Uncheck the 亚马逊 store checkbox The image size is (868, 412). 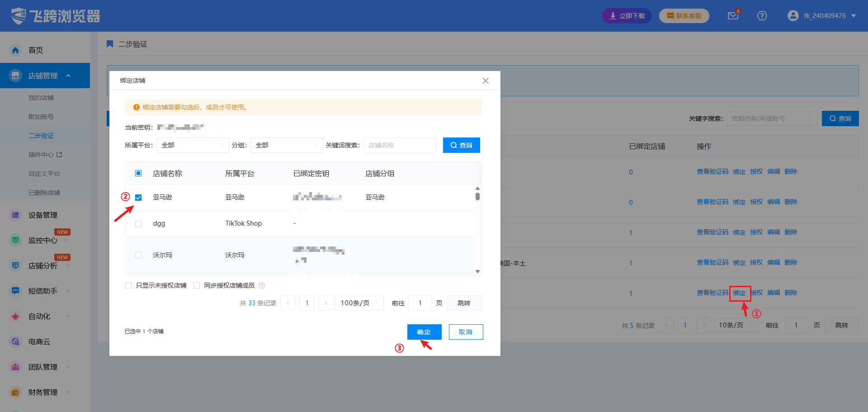[138, 198]
